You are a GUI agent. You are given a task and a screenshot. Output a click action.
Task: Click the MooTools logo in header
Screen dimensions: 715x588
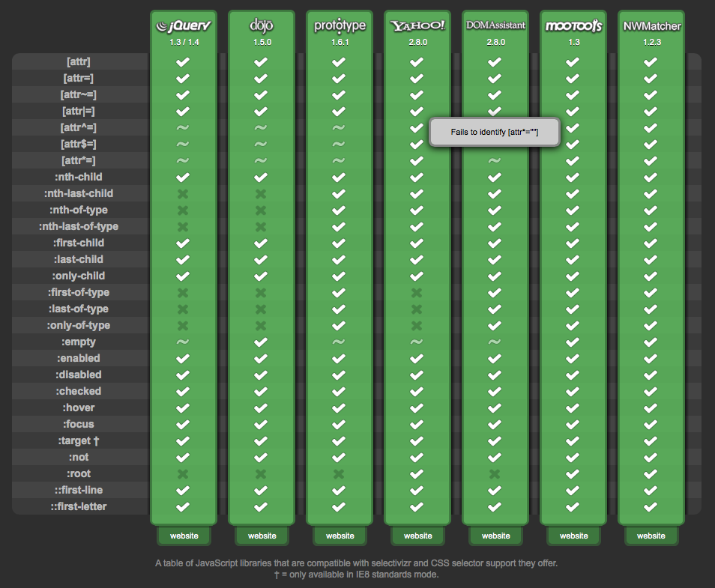573,26
